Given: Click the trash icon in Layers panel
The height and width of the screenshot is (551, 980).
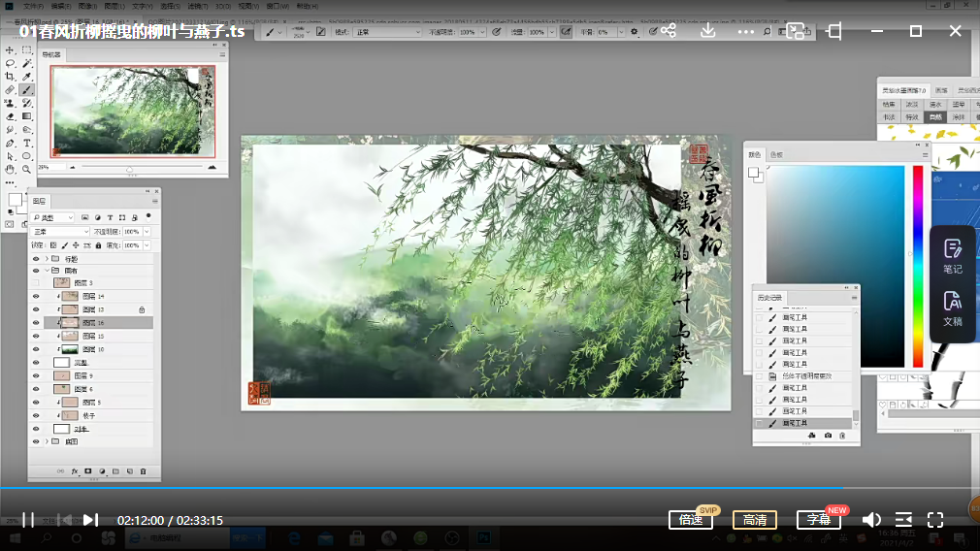Looking at the screenshot, I should point(144,471).
